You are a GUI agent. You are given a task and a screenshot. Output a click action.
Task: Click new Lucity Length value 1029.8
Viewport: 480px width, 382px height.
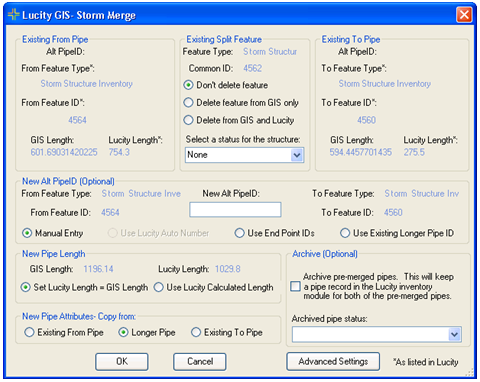tap(228, 269)
